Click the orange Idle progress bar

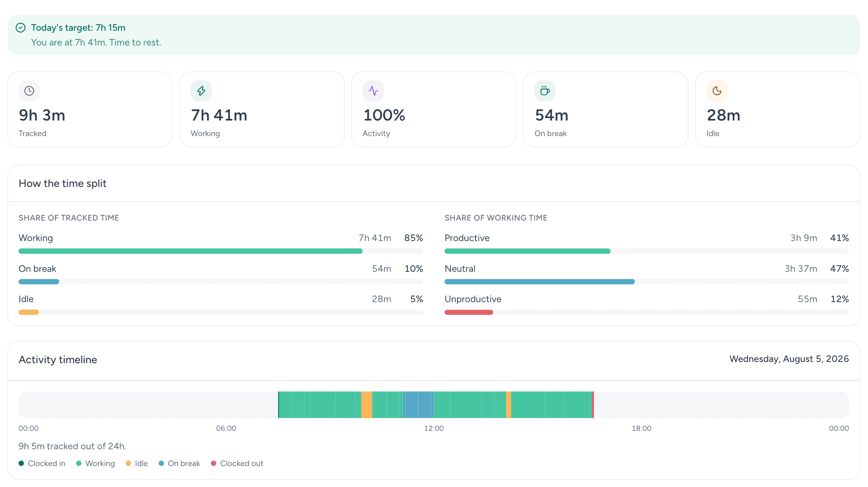29,312
